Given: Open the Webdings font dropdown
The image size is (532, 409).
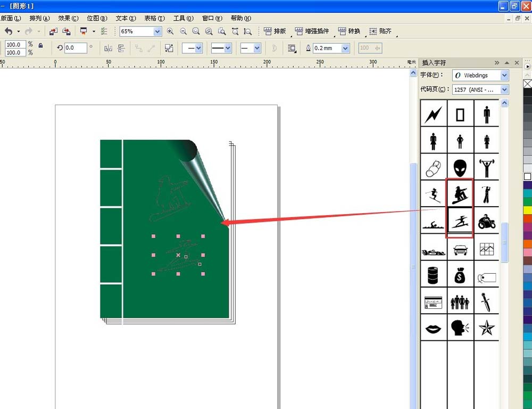Looking at the screenshot, I should 504,75.
